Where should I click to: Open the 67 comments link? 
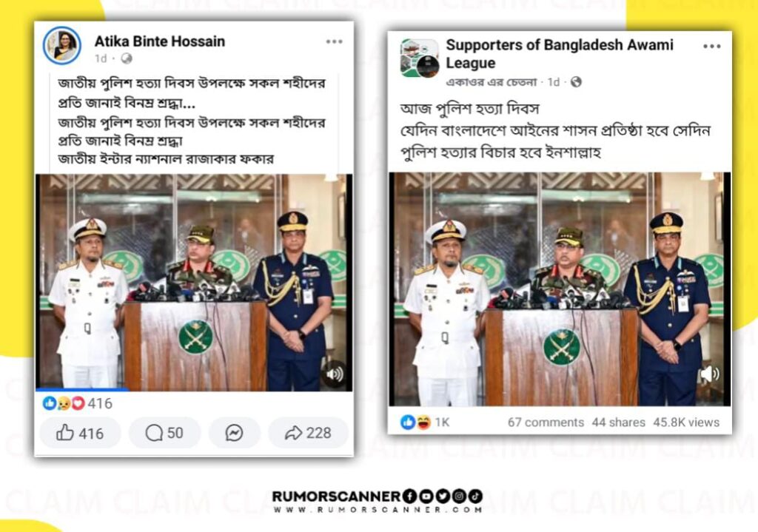tap(546, 422)
